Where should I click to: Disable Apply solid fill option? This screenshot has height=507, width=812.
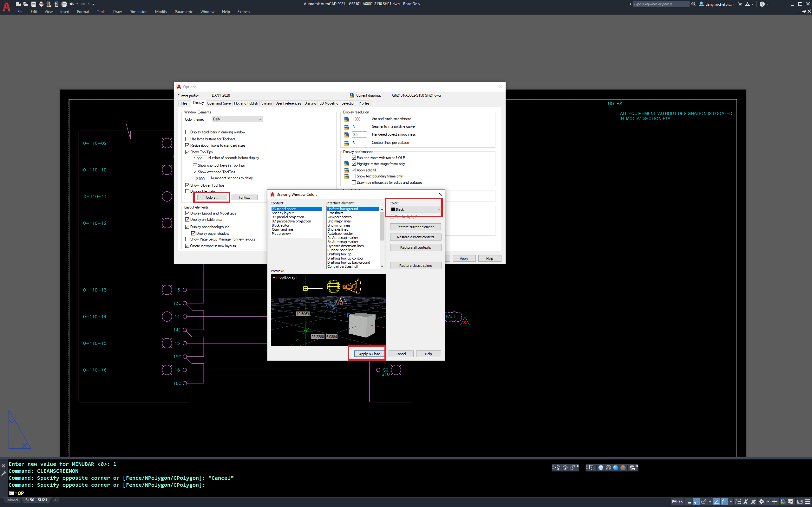pos(354,170)
